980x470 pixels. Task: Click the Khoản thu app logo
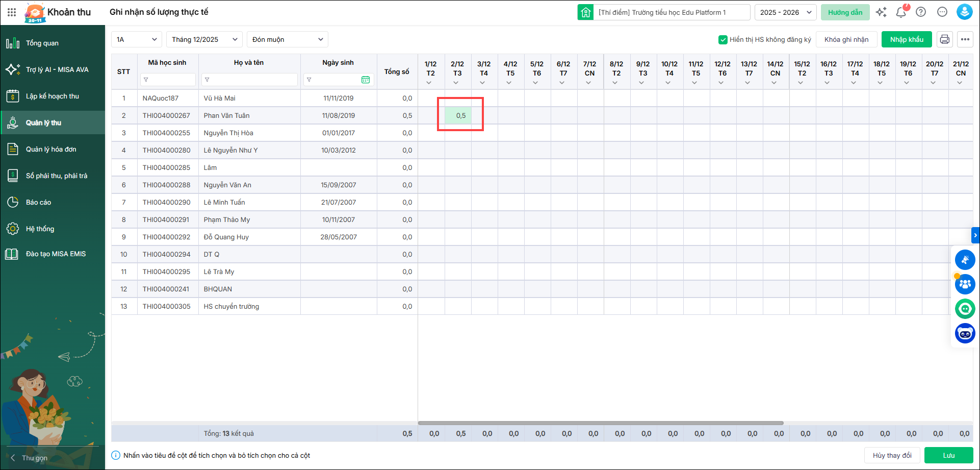click(35, 13)
